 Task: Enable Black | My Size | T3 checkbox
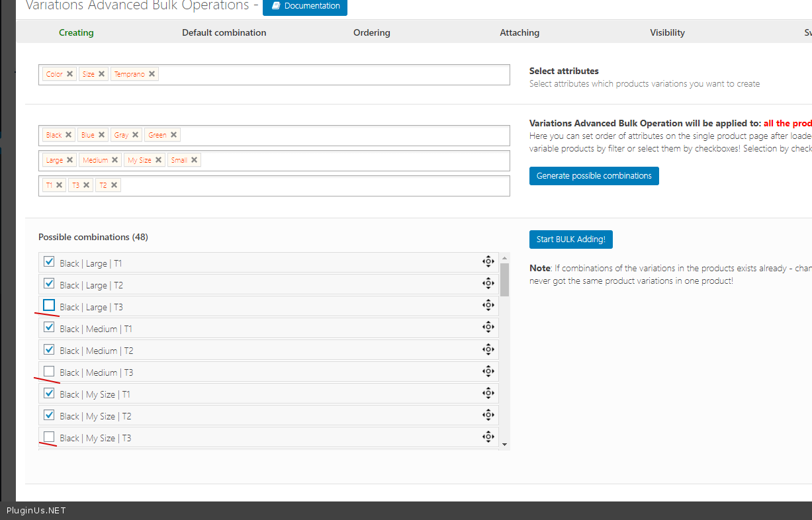(x=49, y=437)
